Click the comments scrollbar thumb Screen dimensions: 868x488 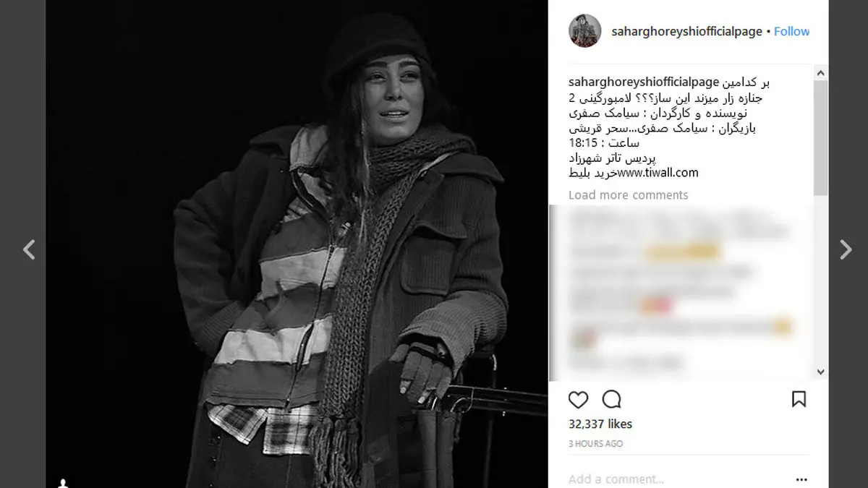tap(820, 137)
